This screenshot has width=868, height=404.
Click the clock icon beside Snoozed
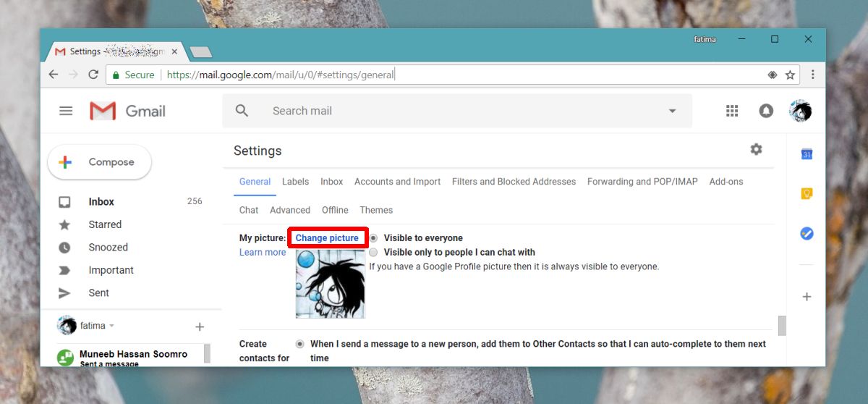64,248
